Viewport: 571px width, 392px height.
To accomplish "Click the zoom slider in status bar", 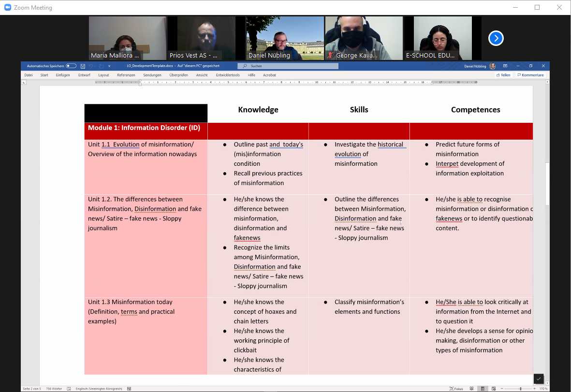I will coord(520,389).
